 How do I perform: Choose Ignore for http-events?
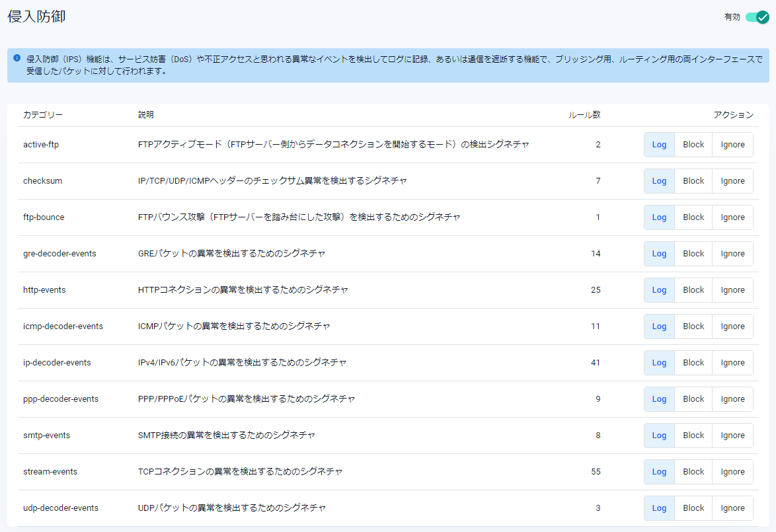click(x=732, y=290)
